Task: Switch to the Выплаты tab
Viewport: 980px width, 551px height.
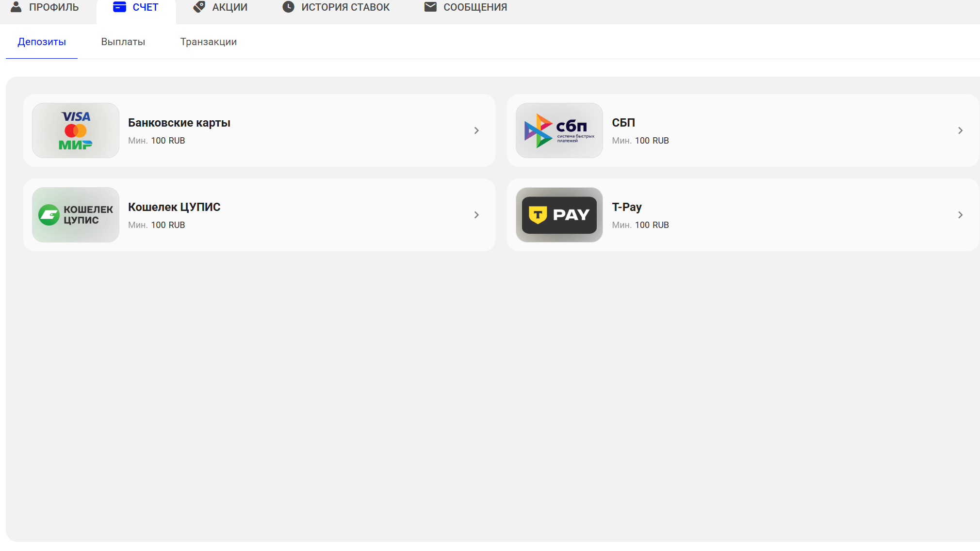Action: pyautogui.click(x=123, y=42)
